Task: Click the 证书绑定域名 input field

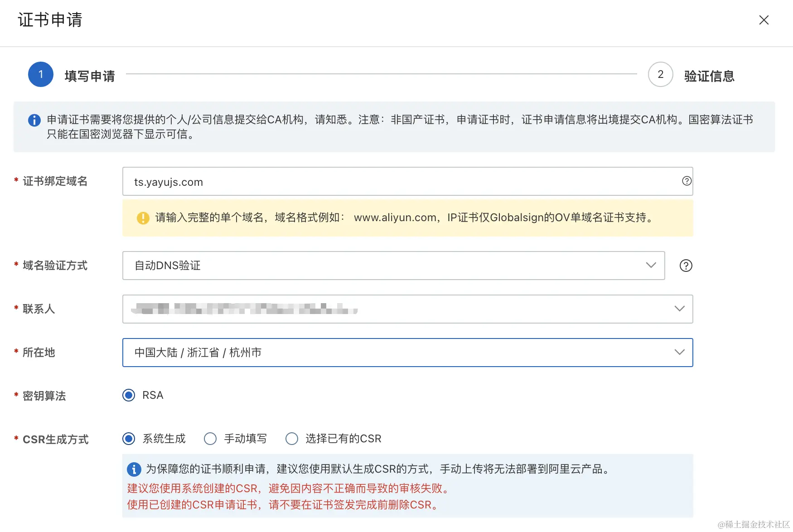Action: tap(407, 181)
